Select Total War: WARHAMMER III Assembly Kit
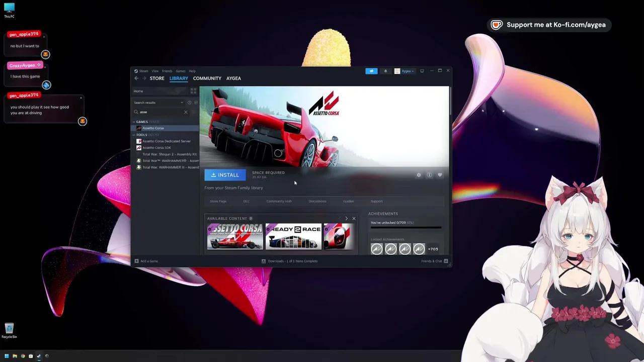 coord(166,167)
